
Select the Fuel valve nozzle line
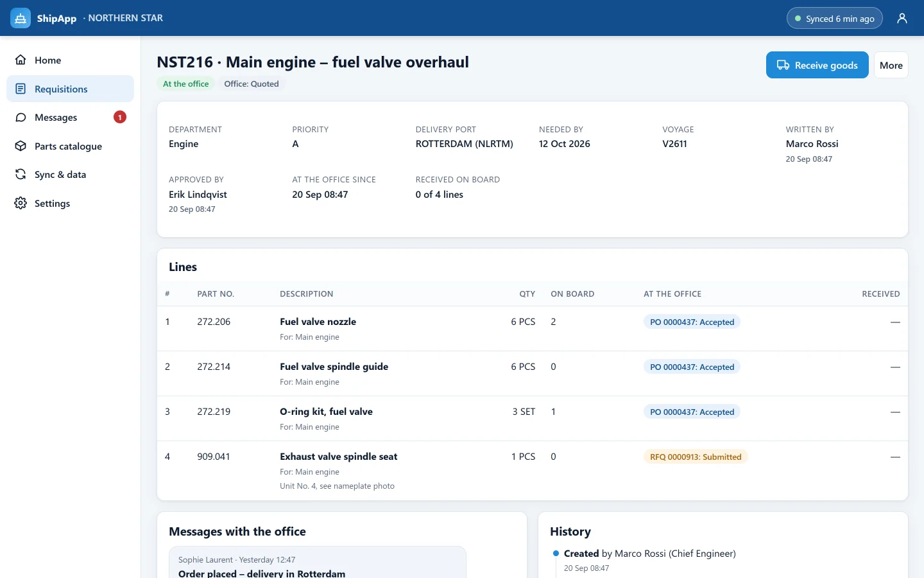[532, 329]
